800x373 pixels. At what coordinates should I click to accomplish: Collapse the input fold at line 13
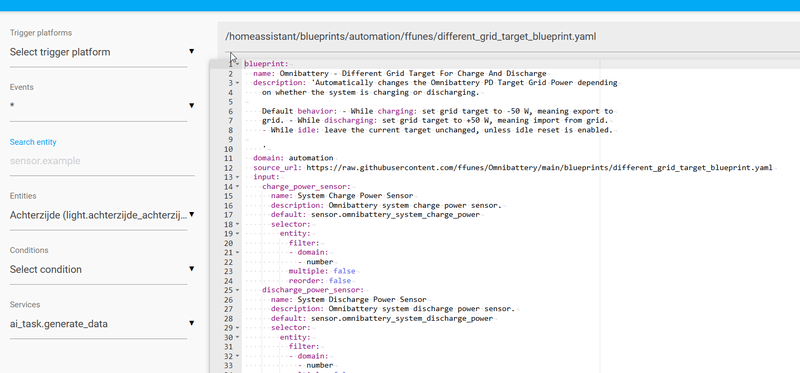238,177
